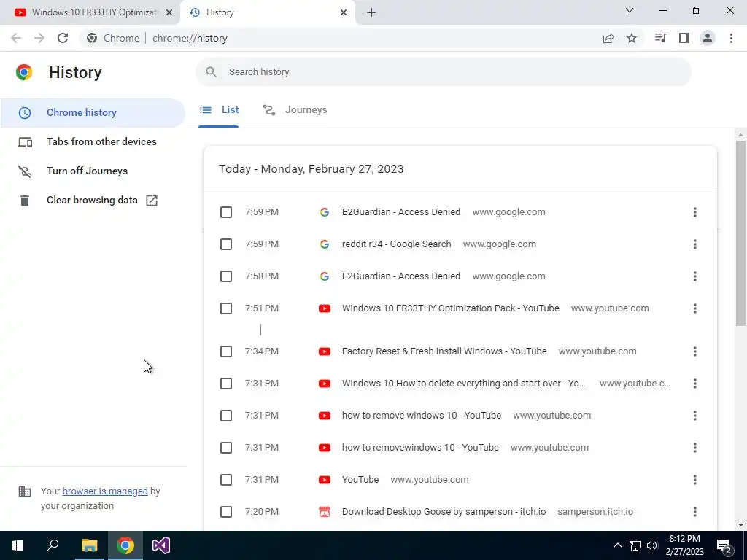This screenshot has width=747, height=560.
Task: Check the 7:31 PM YouTube home entry checkbox
Action: (x=226, y=480)
